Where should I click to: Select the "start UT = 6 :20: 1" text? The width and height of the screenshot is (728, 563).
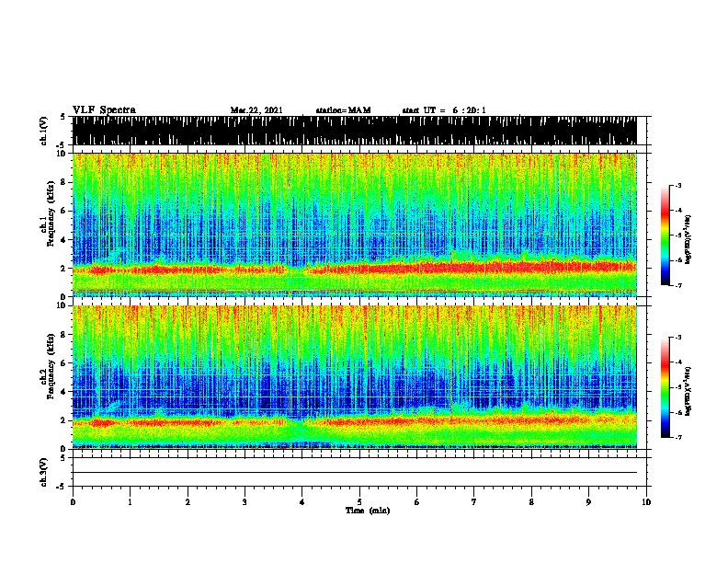pos(444,110)
